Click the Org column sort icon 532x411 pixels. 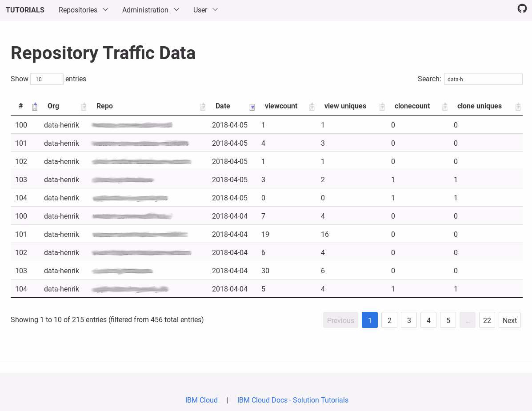(x=84, y=107)
